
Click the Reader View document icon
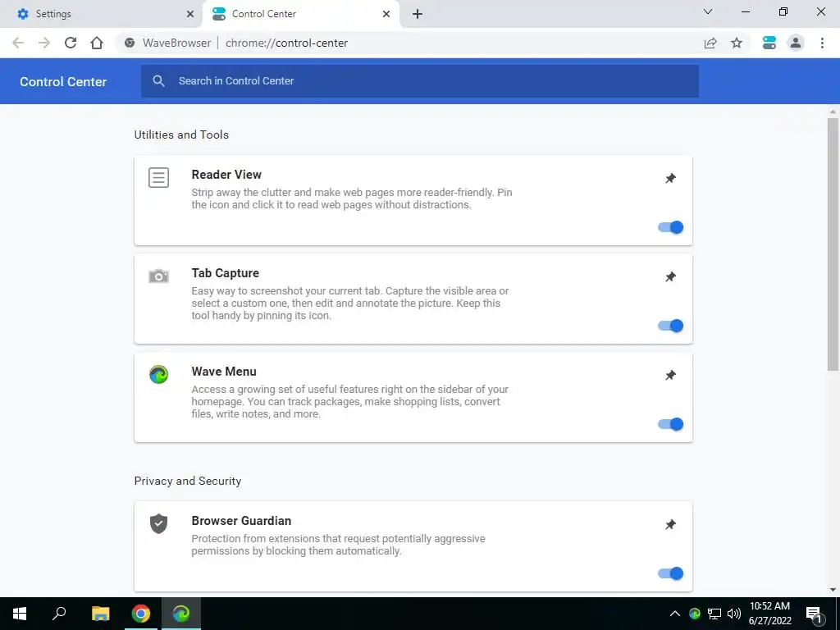(158, 177)
